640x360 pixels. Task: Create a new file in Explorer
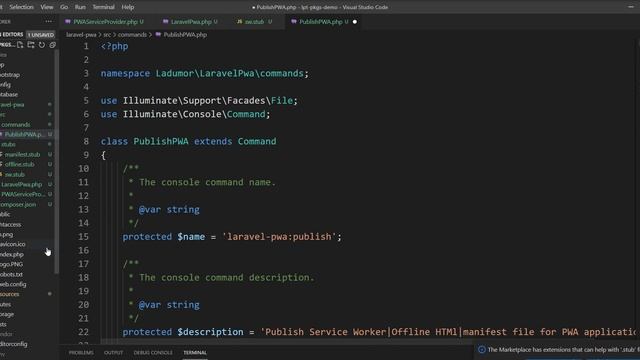pos(20,45)
